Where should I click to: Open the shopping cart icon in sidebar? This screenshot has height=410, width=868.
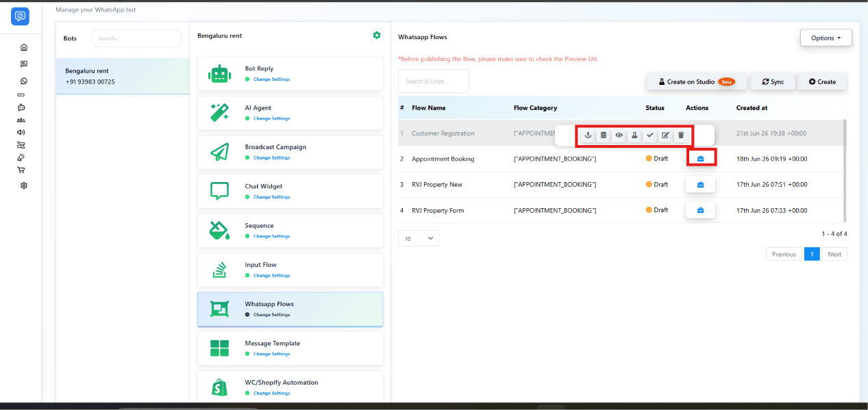click(21, 170)
